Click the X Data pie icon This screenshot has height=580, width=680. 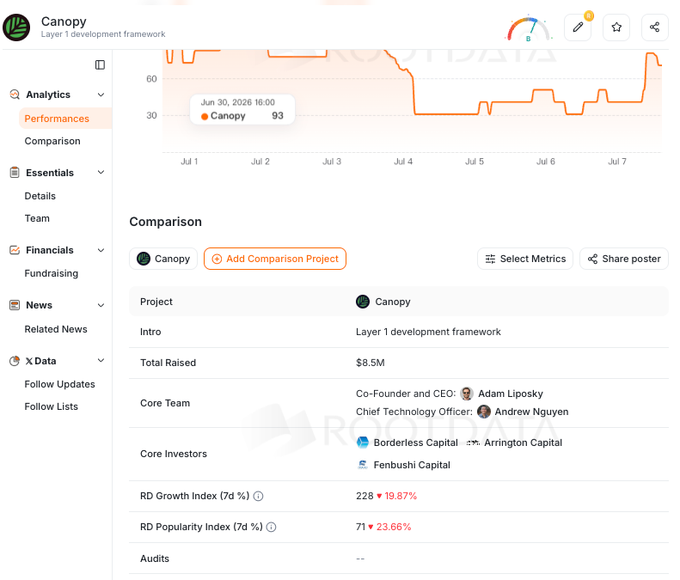point(15,360)
